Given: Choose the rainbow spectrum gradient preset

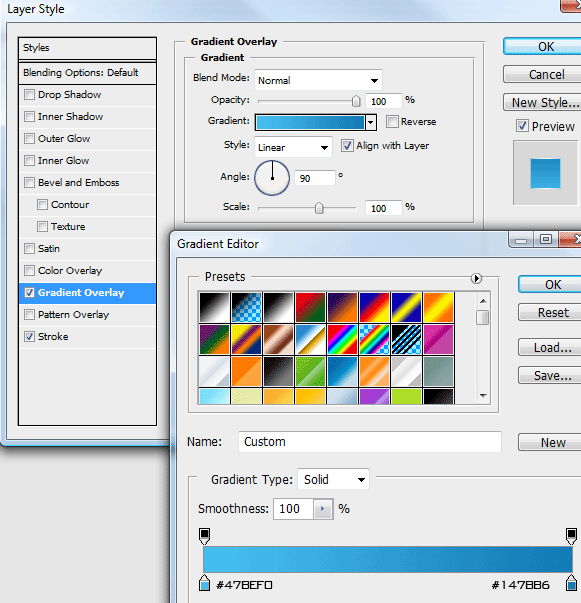Looking at the screenshot, I should [342, 339].
